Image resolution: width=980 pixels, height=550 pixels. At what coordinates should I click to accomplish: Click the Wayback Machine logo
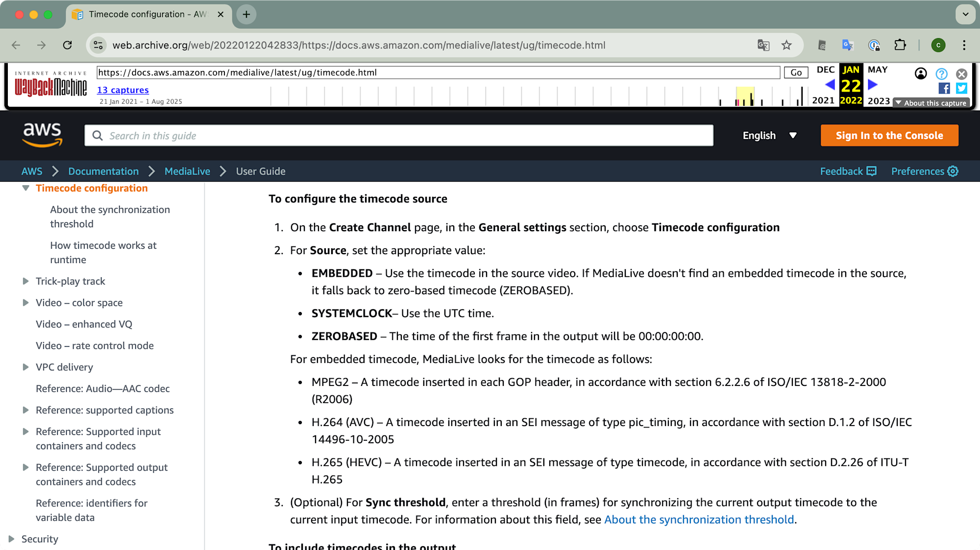click(x=50, y=85)
